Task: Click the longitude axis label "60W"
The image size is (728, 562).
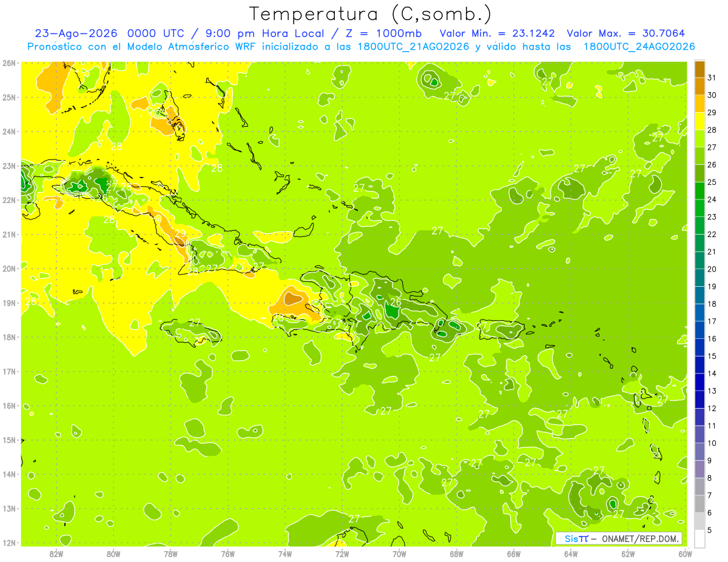Action: point(686,554)
